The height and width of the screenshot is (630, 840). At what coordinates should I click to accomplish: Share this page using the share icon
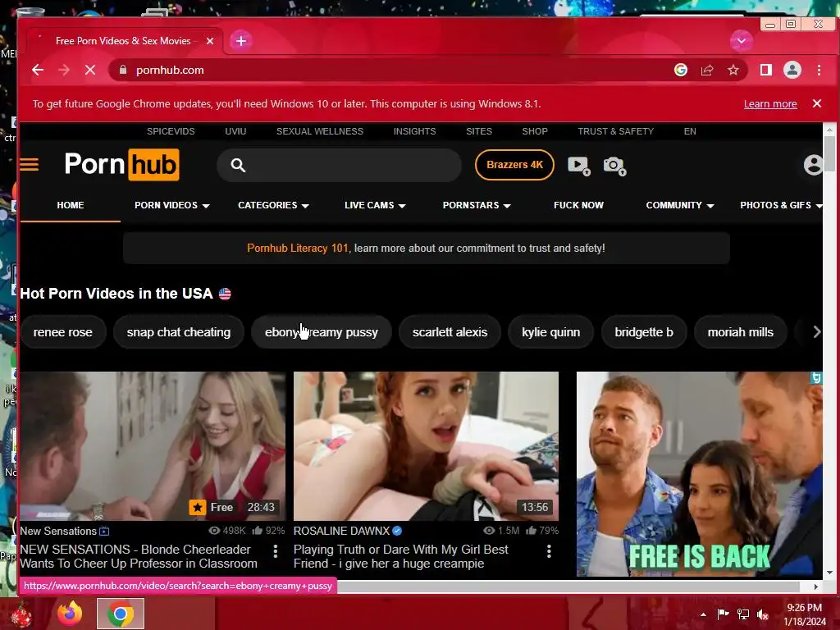point(707,71)
